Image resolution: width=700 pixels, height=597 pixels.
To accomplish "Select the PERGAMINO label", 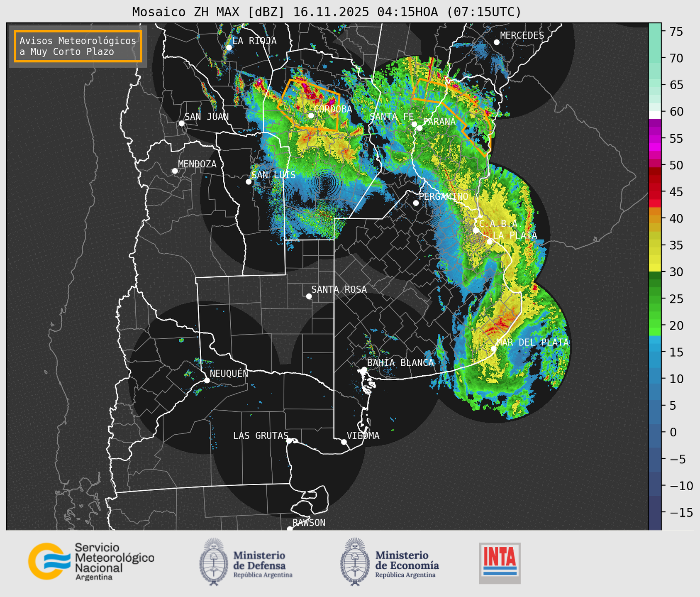I will (444, 196).
